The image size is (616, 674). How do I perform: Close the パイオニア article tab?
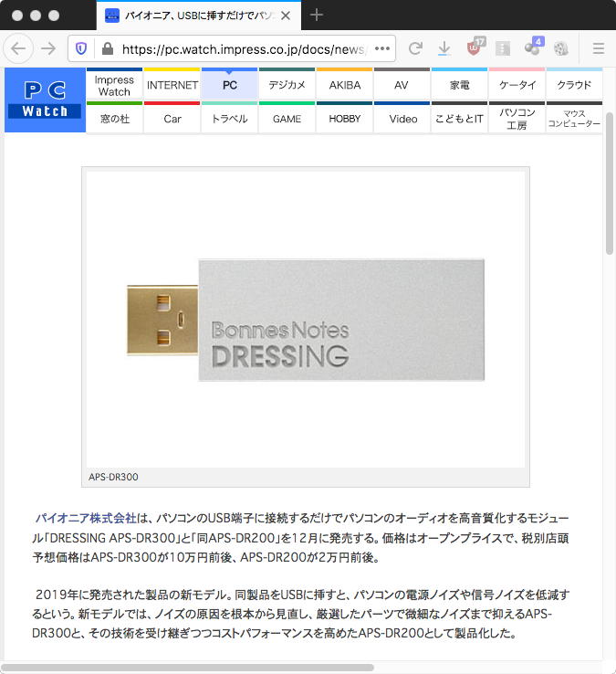(x=286, y=16)
